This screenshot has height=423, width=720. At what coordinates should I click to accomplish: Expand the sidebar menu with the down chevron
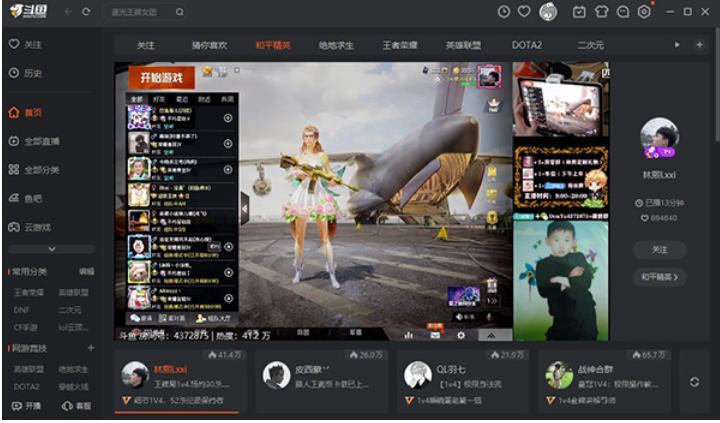coord(52,249)
